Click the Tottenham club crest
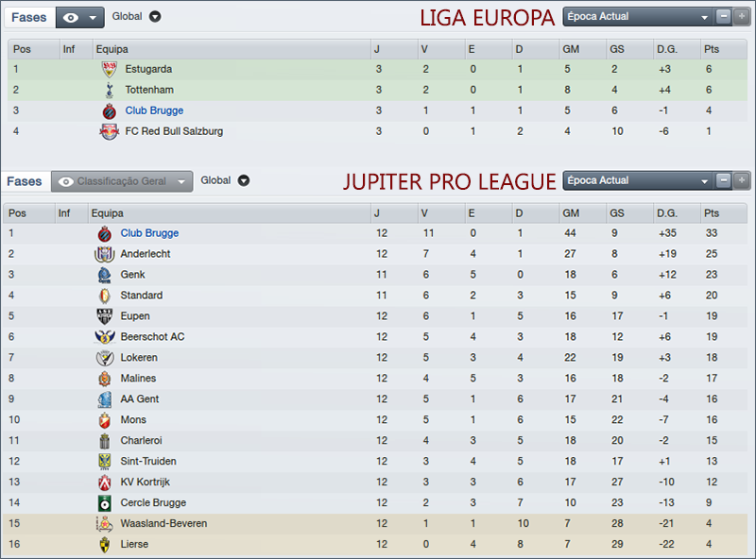The image size is (756, 559). (111, 90)
